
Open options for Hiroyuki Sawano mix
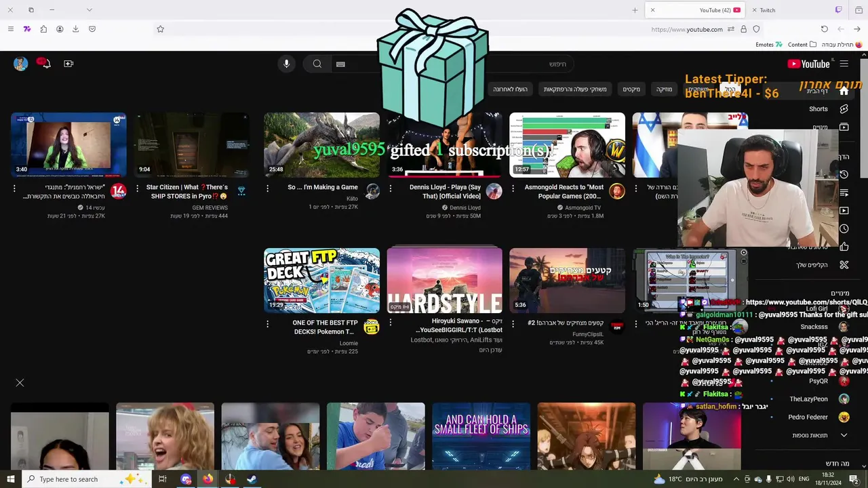pos(390,323)
